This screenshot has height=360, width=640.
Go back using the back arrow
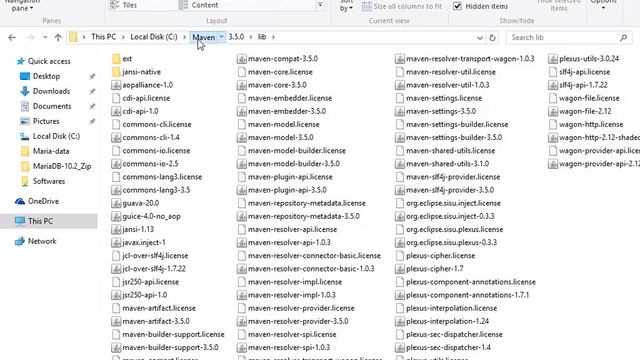tap(12, 38)
